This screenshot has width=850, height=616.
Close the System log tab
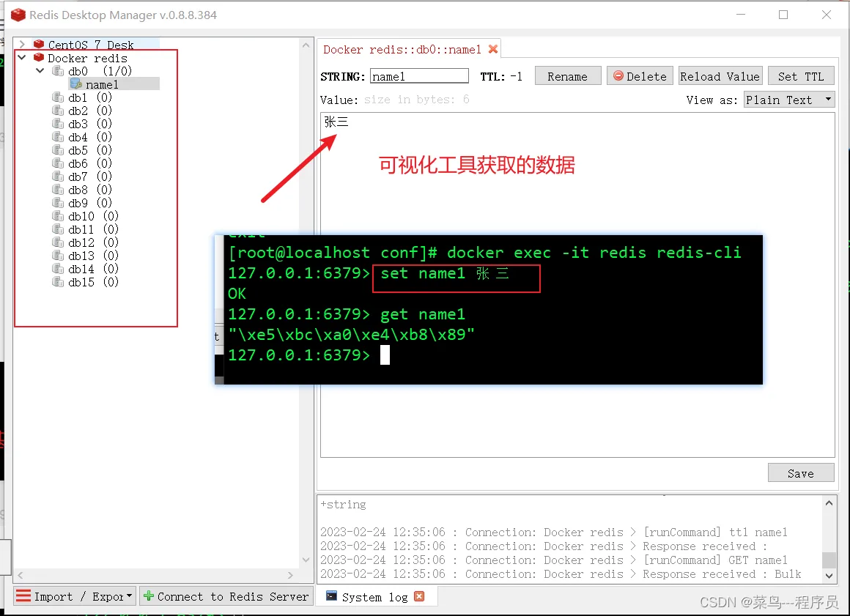coord(419,596)
